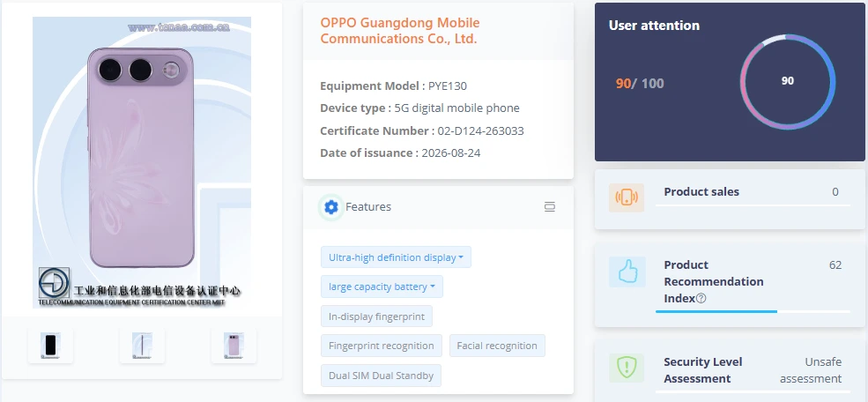Click the Product sales progress bar
The image size is (868, 402).
pyautogui.click(x=753, y=205)
